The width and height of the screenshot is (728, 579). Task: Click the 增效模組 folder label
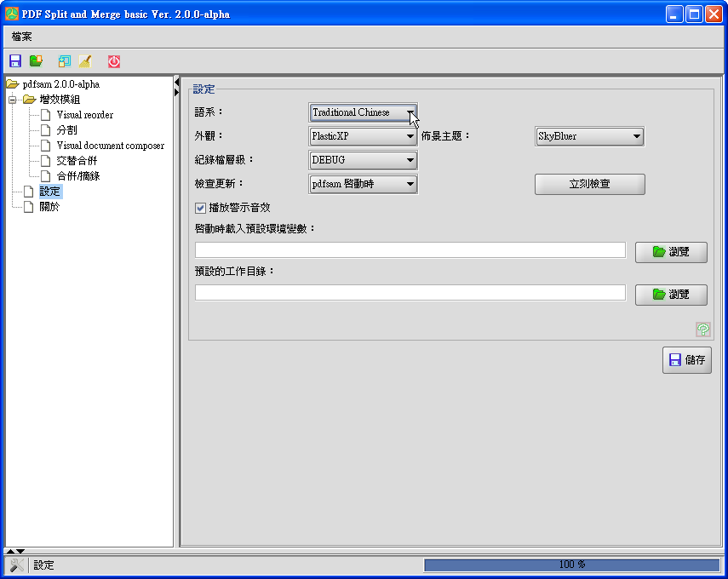(x=60, y=100)
